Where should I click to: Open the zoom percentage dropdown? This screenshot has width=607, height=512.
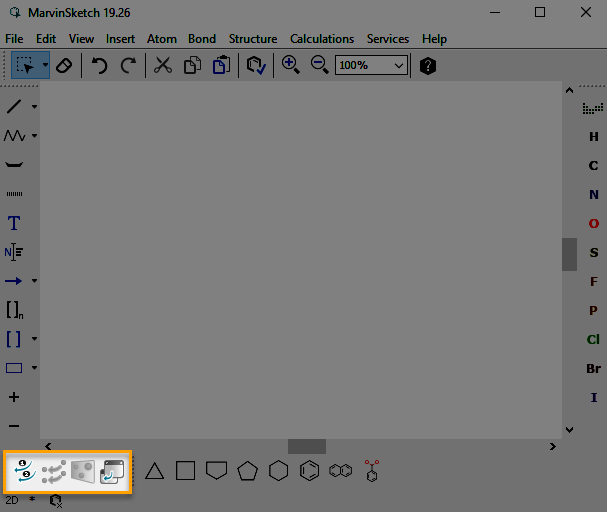(x=399, y=65)
